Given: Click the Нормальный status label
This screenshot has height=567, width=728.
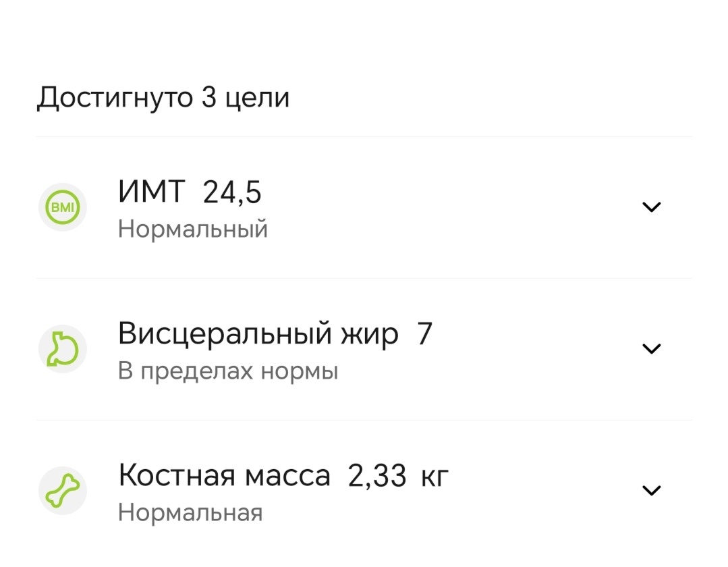Looking at the screenshot, I should 193,229.
